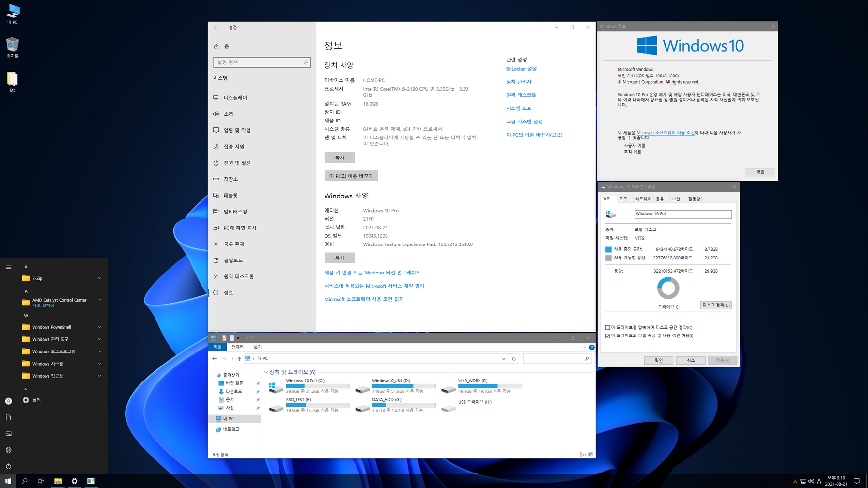The image size is (868, 488).
Task: Open Microsoft 소프트웨어 사용 조건 읽기 link
Action: pyautogui.click(x=364, y=299)
